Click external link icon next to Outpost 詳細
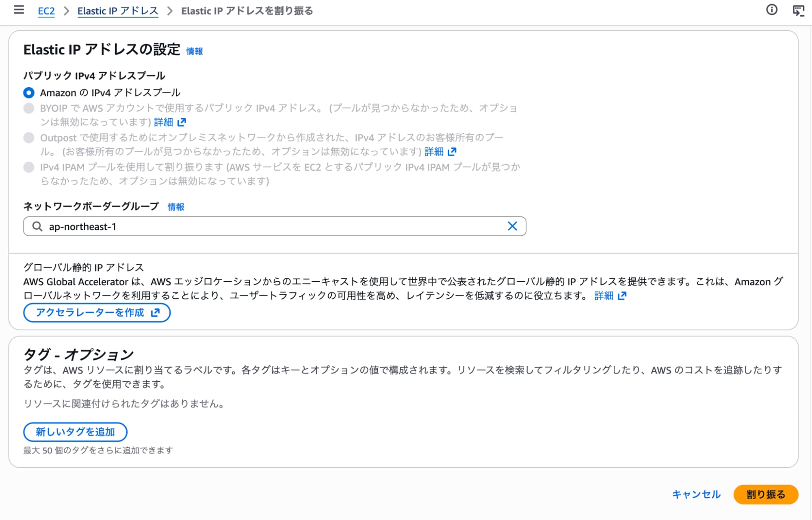 click(452, 151)
